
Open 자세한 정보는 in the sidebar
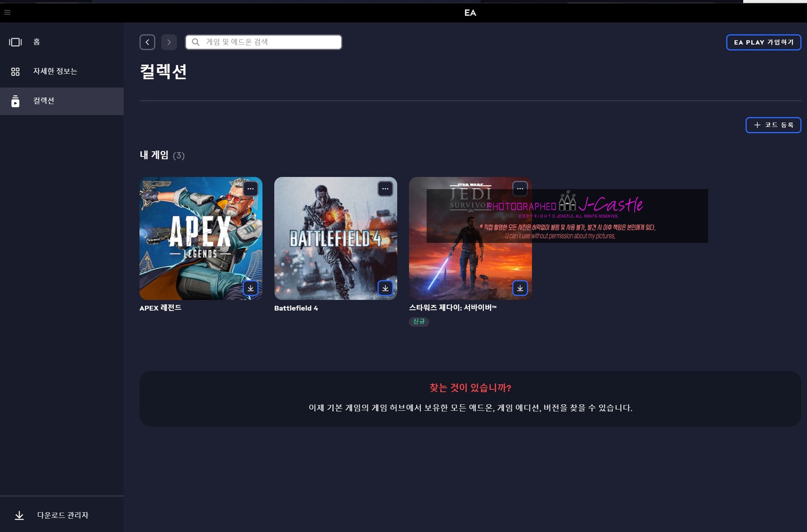point(62,71)
